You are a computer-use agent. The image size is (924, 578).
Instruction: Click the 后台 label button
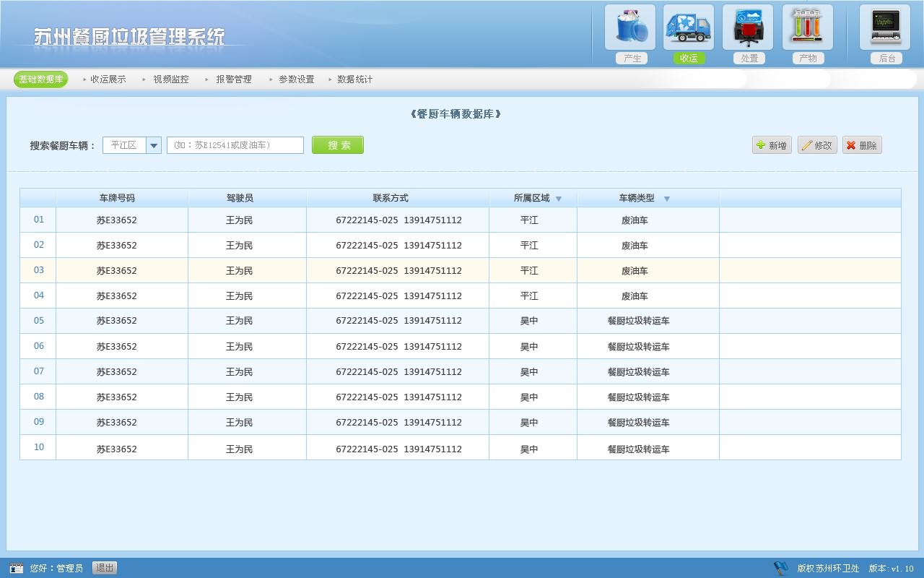[x=886, y=59]
